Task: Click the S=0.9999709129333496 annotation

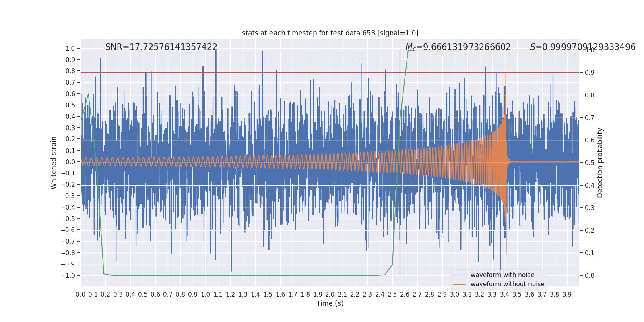Action: point(582,47)
